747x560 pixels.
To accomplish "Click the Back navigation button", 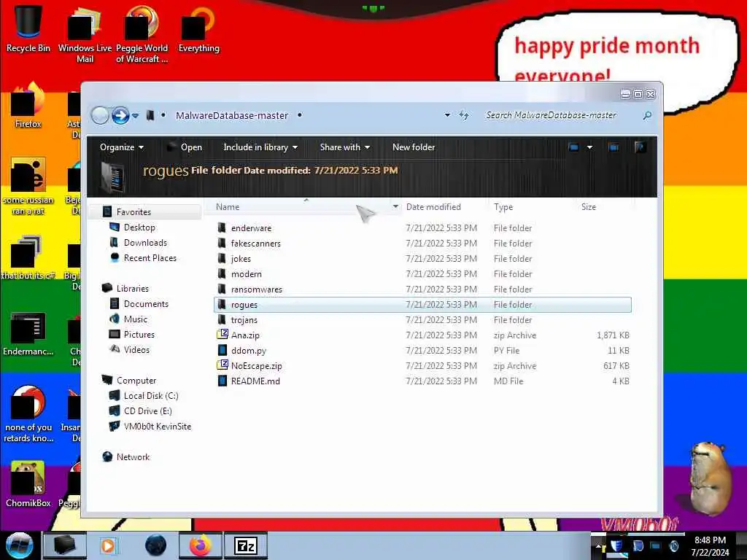I will pyautogui.click(x=100, y=115).
